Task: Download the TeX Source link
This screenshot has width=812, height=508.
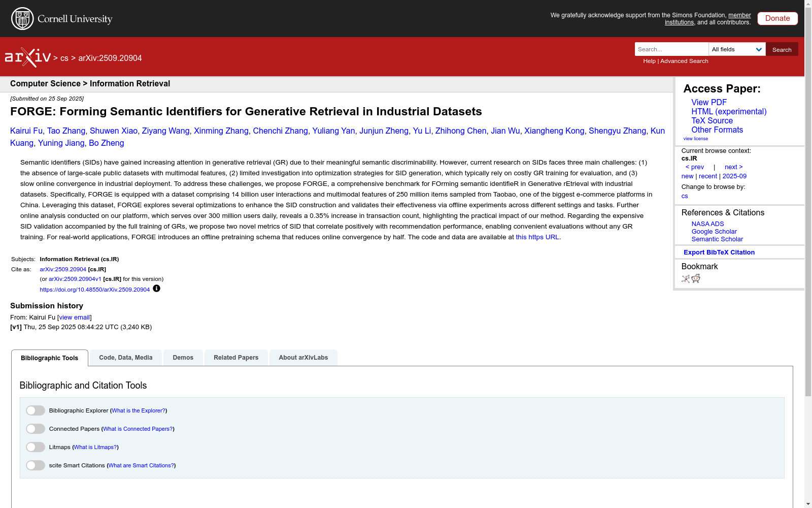Action: point(712,120)
